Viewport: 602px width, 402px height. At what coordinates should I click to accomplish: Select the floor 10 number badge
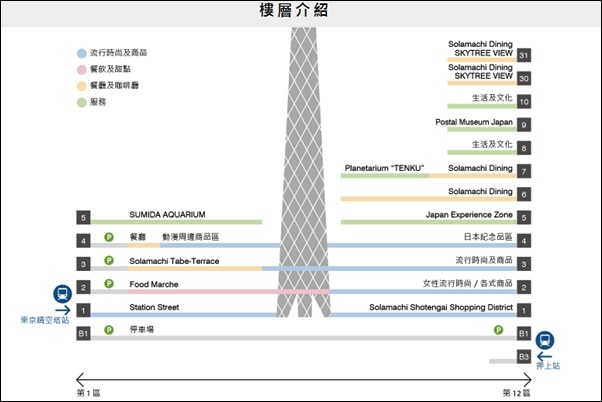click(x=524, y=102)
